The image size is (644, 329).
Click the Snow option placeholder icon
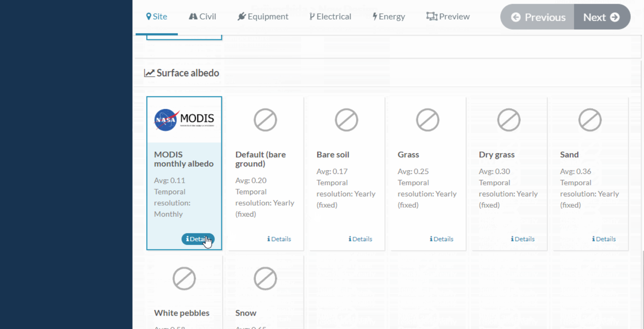[265, 278]
